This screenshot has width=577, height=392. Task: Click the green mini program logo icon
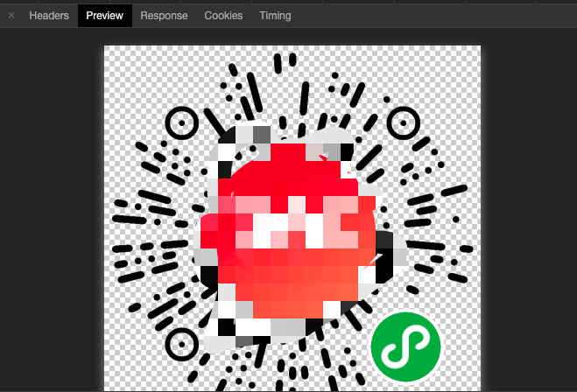(405, 346)
